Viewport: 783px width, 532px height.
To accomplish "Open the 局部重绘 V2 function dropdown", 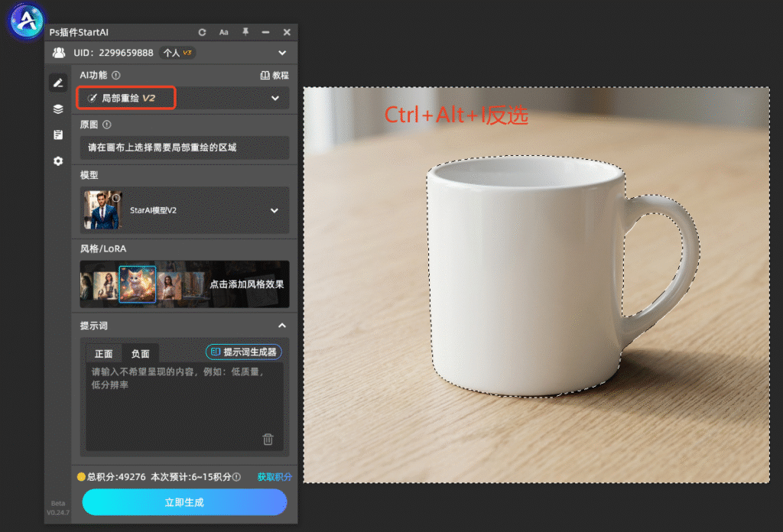I will click(x=183, y=98).
